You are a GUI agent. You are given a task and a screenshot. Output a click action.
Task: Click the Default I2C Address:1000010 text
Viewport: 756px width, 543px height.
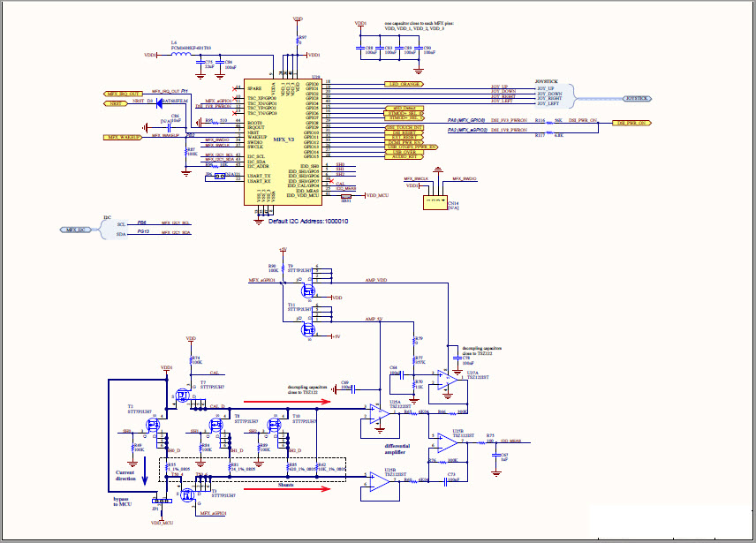[308, 221]
